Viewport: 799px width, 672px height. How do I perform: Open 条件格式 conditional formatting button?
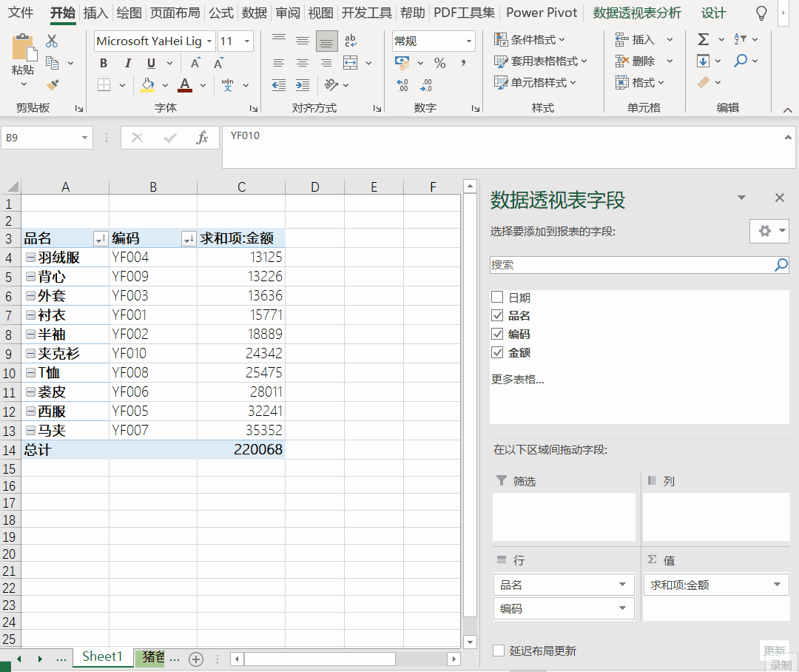(x=530, y=39)
